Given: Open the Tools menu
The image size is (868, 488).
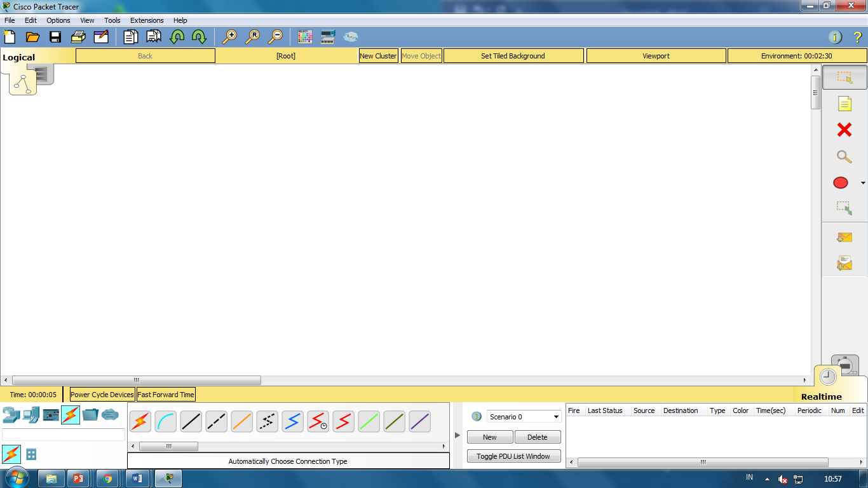Looking at the screenshot, I should click(112, 20).
